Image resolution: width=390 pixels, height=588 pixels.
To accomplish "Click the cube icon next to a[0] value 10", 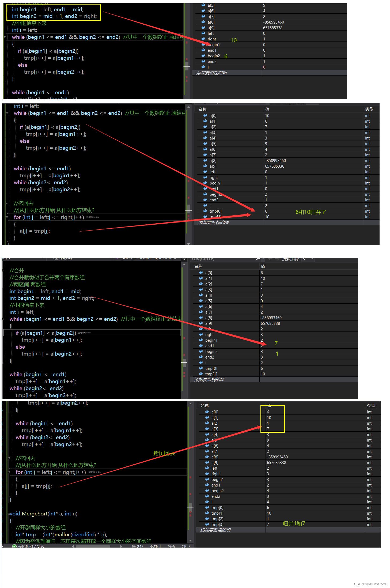I will 205,115.
